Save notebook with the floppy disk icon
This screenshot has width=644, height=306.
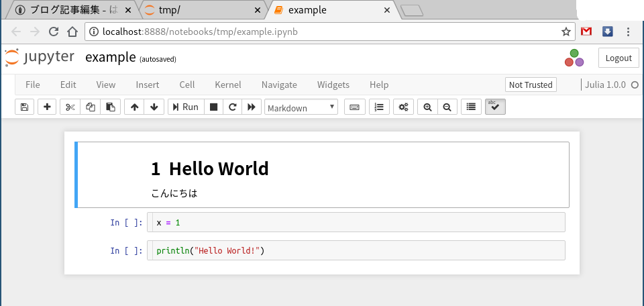point(25,107)
